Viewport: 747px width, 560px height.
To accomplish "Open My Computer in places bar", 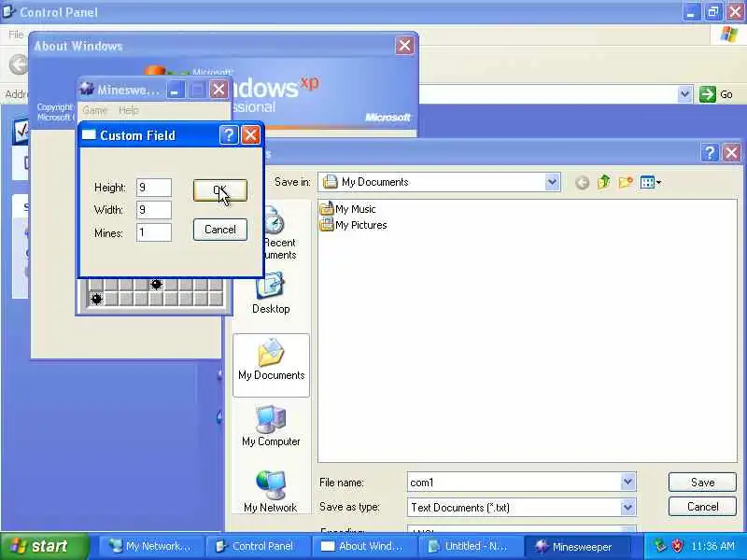I will tap(271, 426).
